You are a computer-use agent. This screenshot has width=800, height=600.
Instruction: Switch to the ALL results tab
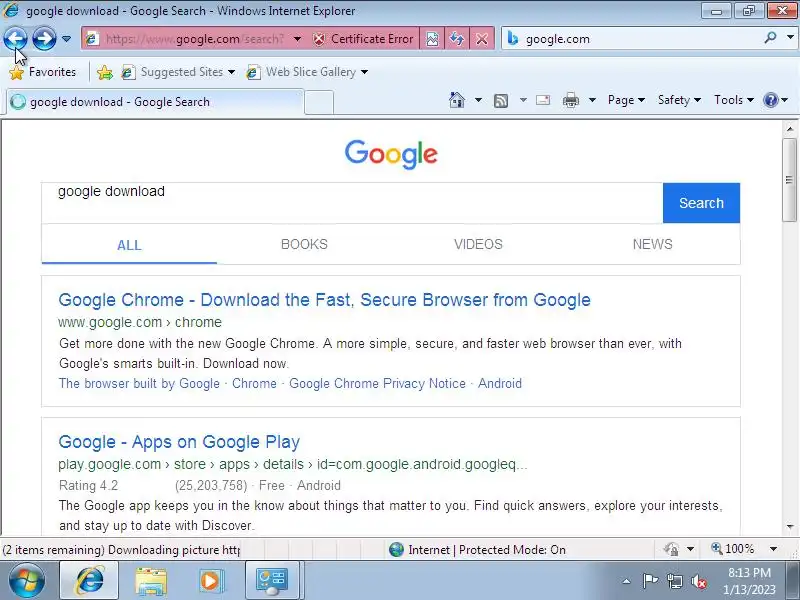coord(129,245)
